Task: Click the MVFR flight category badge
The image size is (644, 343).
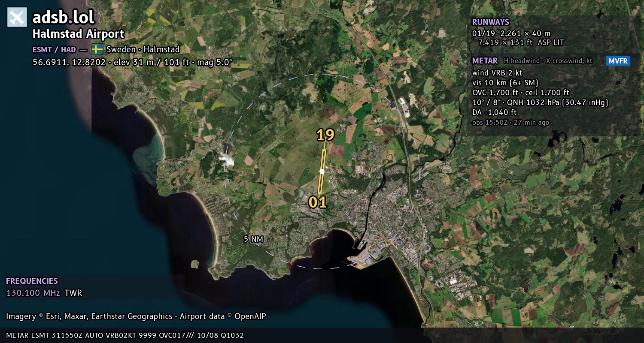Action: [x=618, y=61]
